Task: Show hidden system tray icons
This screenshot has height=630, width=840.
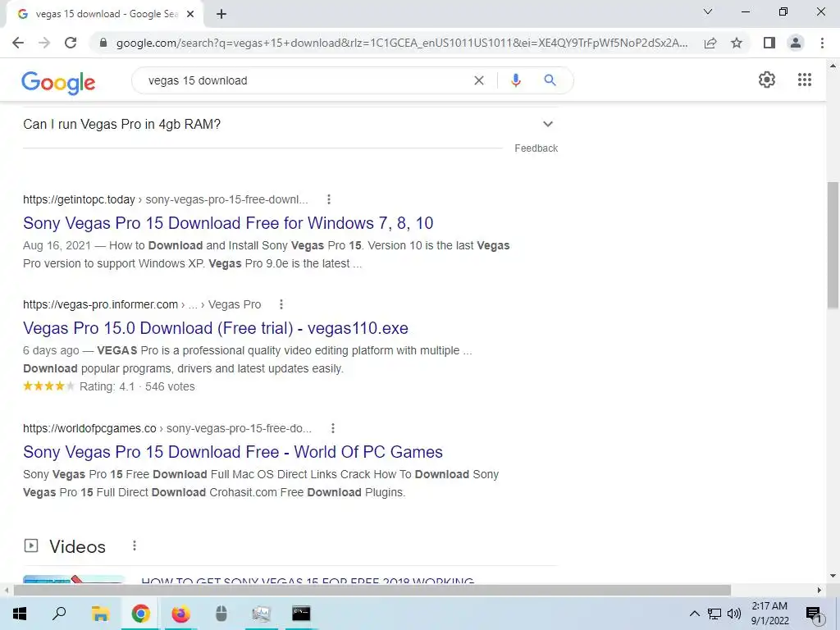Action: coord(694,614)
